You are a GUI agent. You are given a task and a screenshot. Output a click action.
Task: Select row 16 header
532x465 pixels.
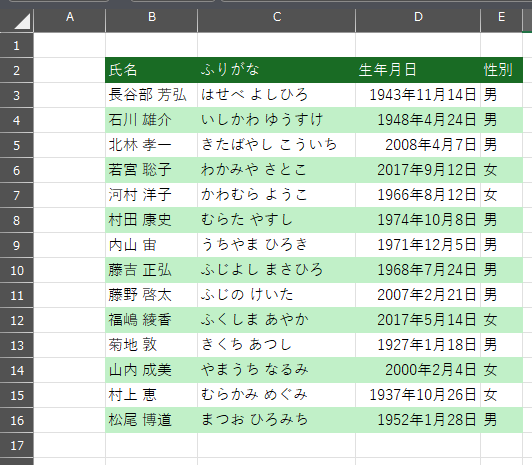point(17,420)
